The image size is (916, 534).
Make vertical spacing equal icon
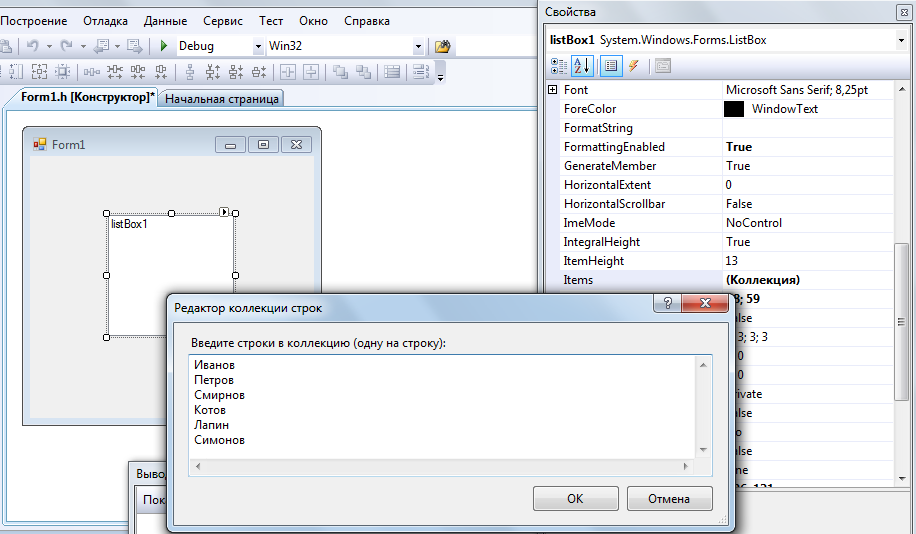(x=190, y=72)
